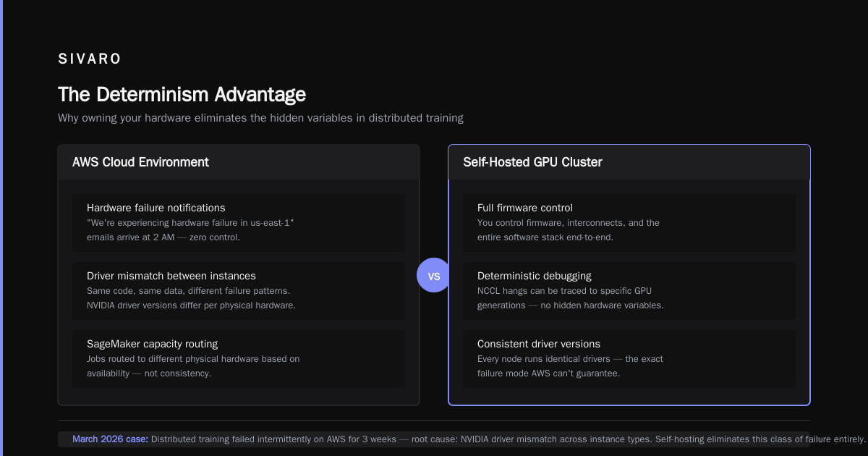Select 'Hardware failure notifications' heading

[x=156, y=208]
